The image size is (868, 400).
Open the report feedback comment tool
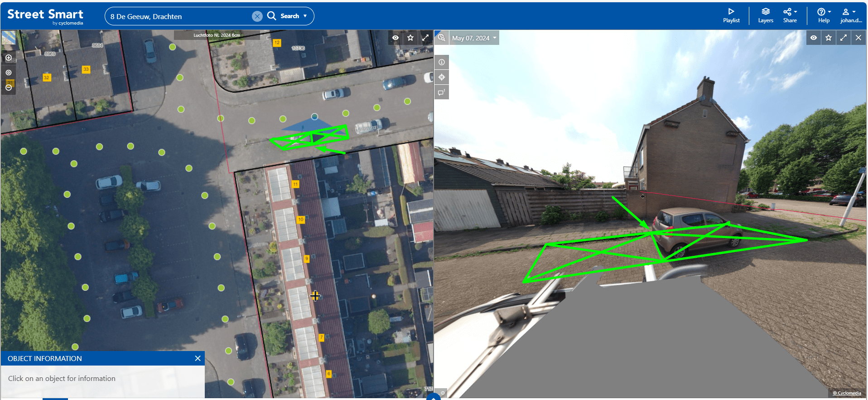[442, 93]
